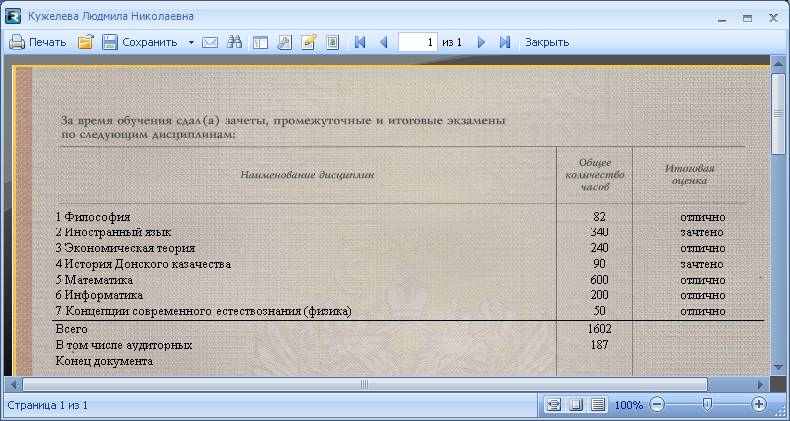Click the hours value 90
The image size is (790, 421).
pyautogui.click(x=599, y=264)
